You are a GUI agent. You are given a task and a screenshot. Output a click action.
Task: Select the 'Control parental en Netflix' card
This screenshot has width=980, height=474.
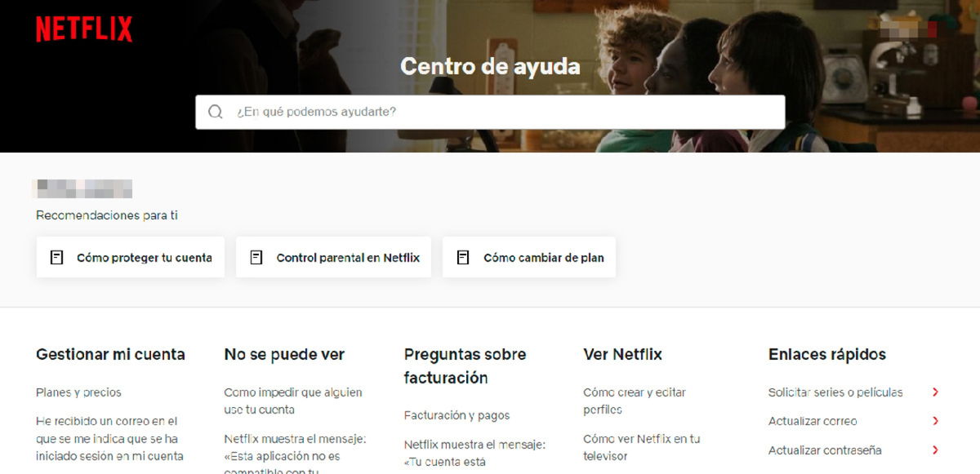pos(333,256)
